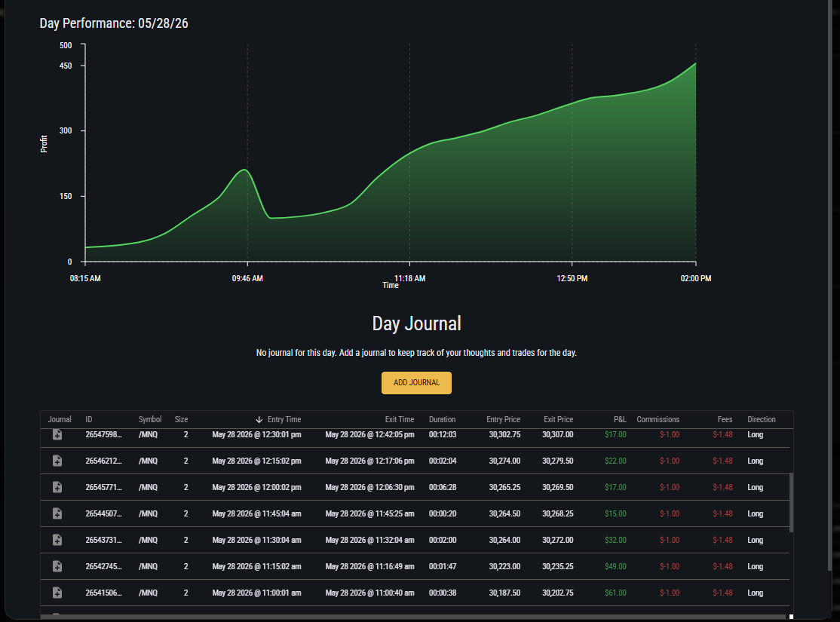Click the table's bottom horizontal scrollbar

pos(415,617)
